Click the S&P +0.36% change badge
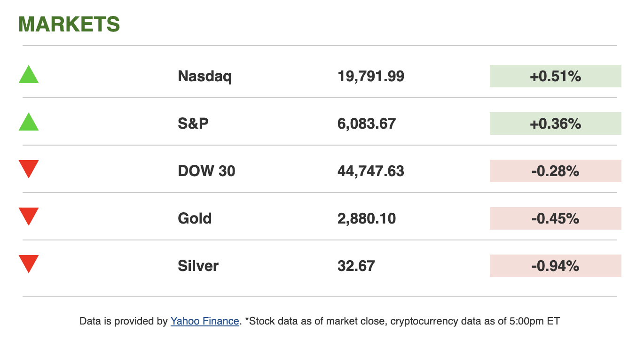 (x=555, y=124)
